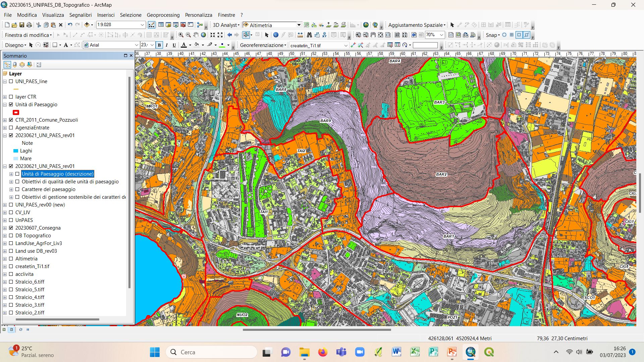Toggle Bold text formatting button

click(x=159, y=45)
